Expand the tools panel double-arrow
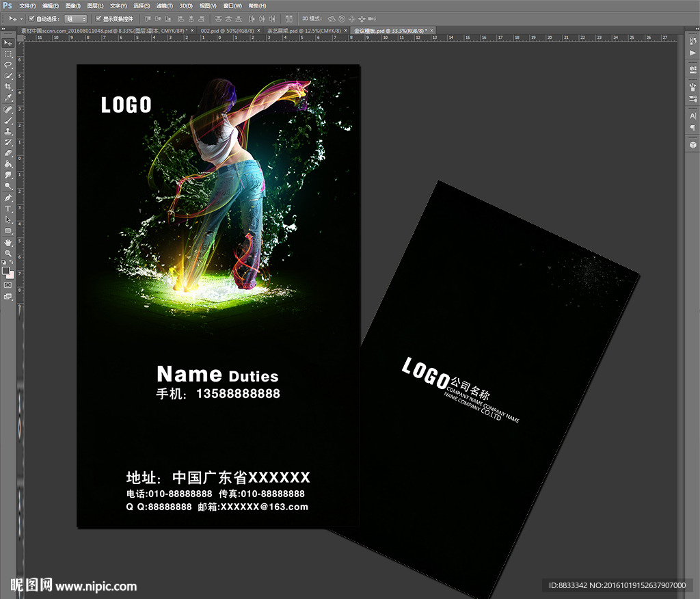Image resolution: width=700 pixels, height=599 pixels. click(4, 29)
